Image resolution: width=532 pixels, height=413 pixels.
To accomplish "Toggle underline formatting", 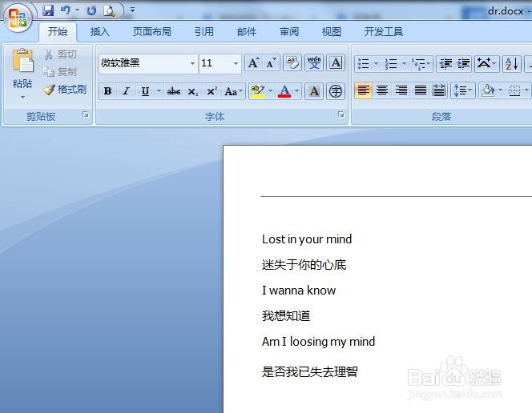I will [145, 91].
